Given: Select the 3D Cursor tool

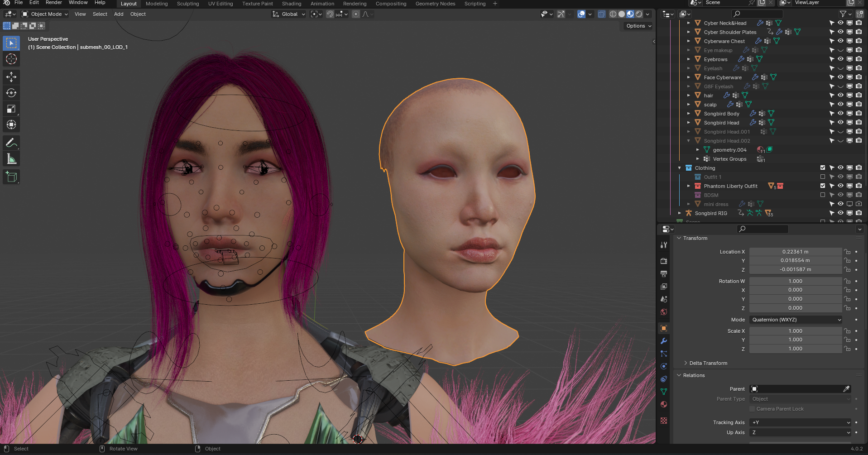Looking at the screenshot, I should click(11, 59).
